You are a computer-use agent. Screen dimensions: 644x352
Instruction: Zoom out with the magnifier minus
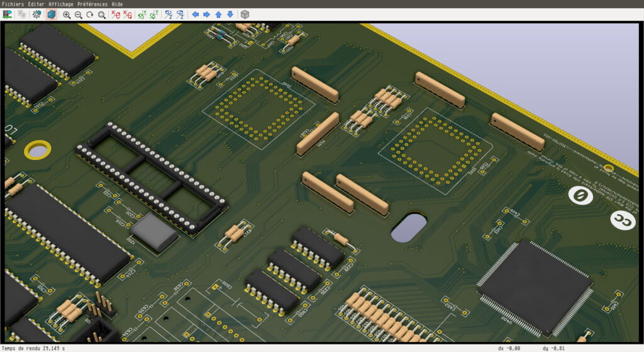(x=78, y=15)
